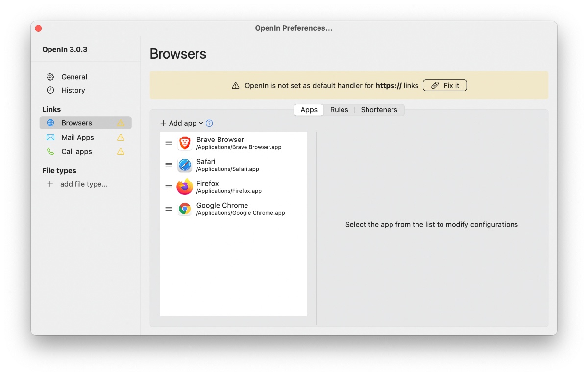Click the /Applications/Firefox.app path
Viewport: 588px width, 376px height.
(x=229, y=191)
